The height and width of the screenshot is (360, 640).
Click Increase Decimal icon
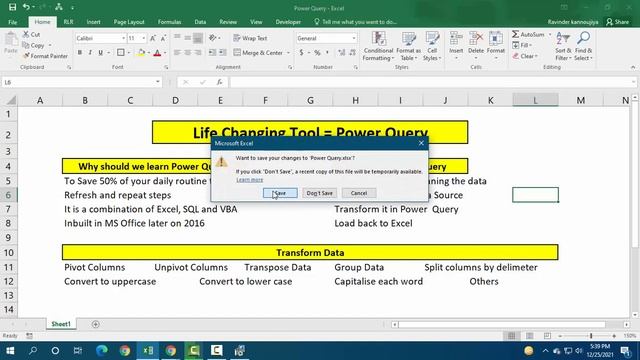pyautogui.click(x=342, y=53)
